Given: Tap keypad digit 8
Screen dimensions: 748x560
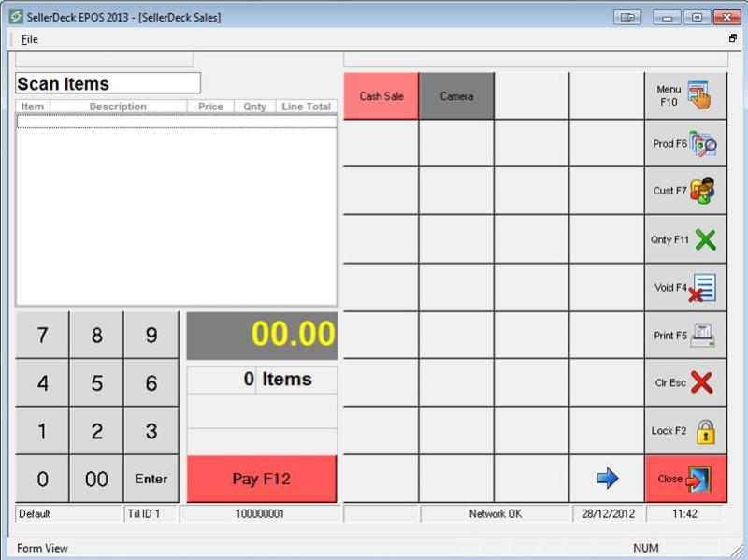Looking at the screenshot, I should pos(96,335).
